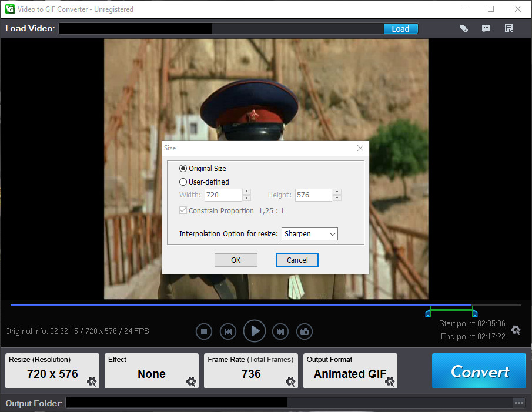
Task: Click the tag icon in top toolbar
Action: [464, 28]
